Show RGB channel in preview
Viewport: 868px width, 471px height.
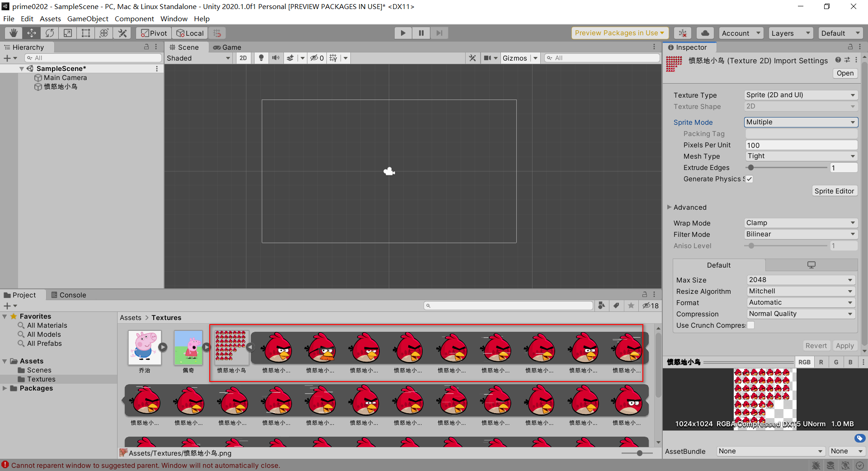point(804,362)
